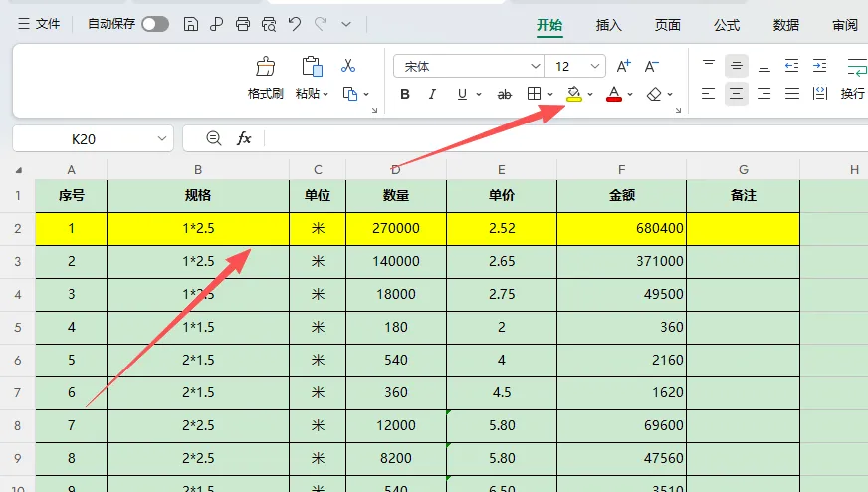Undo the last action

[x=295, y=24]
